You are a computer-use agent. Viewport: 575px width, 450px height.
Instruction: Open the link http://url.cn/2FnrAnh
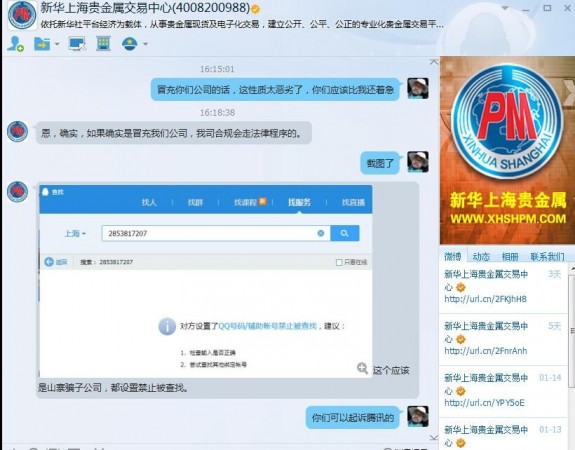tap(486, 351)
